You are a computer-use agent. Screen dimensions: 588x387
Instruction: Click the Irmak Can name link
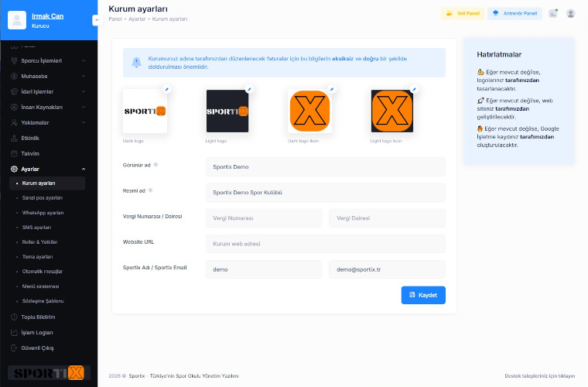coord(48,16)
